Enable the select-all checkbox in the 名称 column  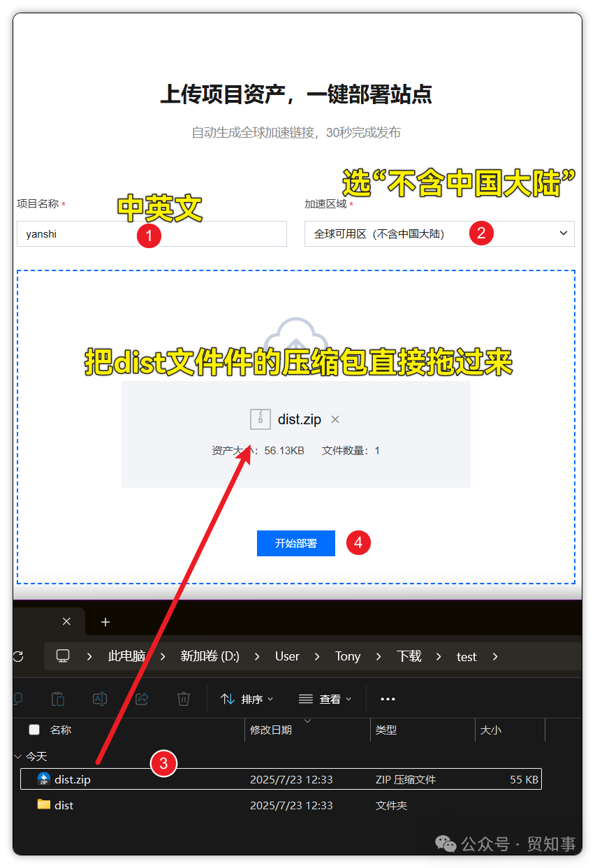point(34,729)
